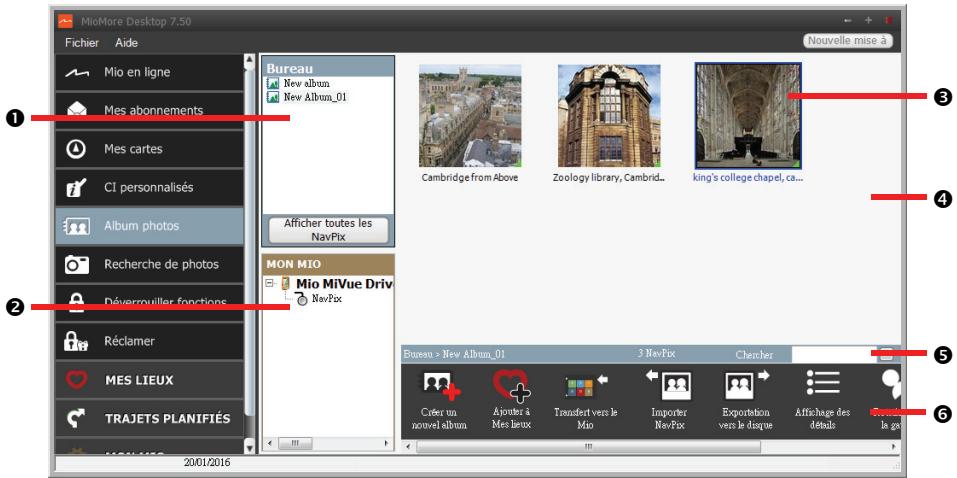This screenshot has width=957, height=478.
Task: Open Déverrouiller fonctions padlock item
Action: click(x=150, y=302)
